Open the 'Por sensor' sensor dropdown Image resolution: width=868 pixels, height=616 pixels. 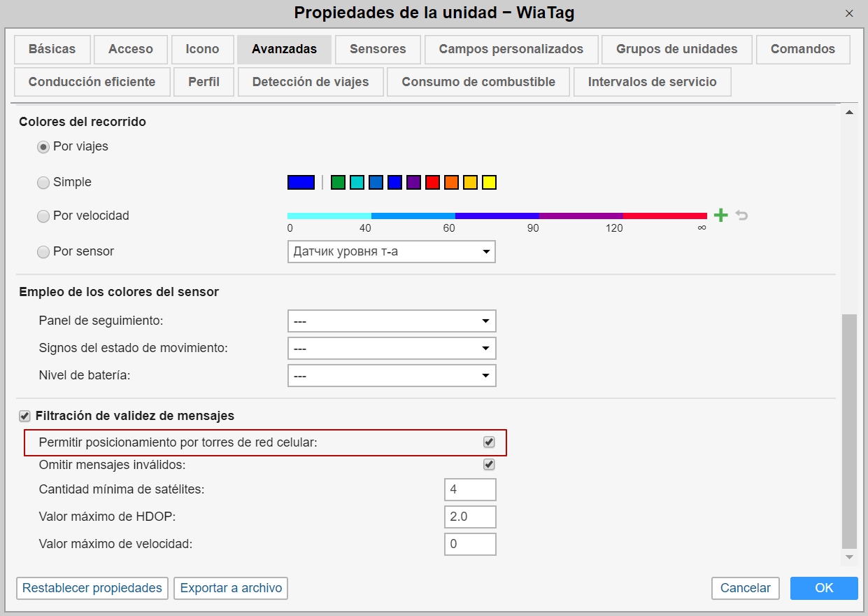pos(391,252)
